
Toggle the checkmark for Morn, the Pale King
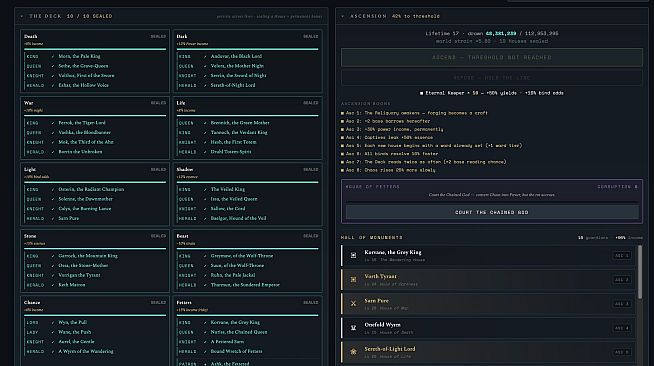click(53, 56)
